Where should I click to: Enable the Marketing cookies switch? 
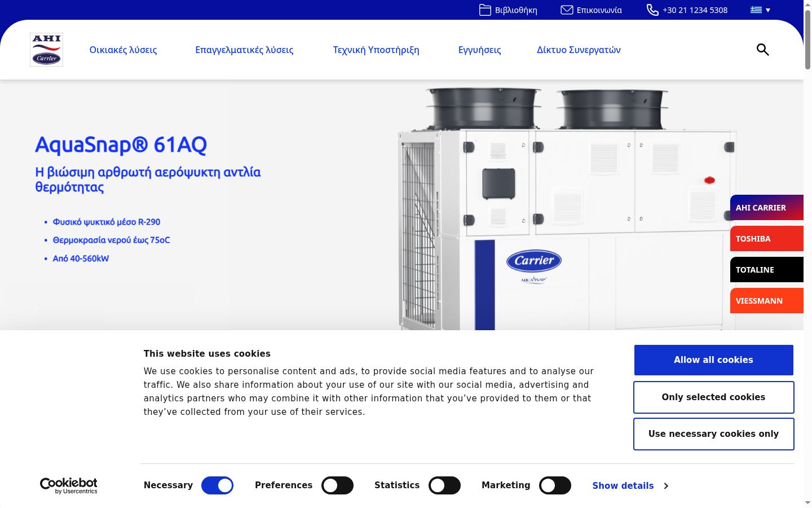tap(555, 485)
